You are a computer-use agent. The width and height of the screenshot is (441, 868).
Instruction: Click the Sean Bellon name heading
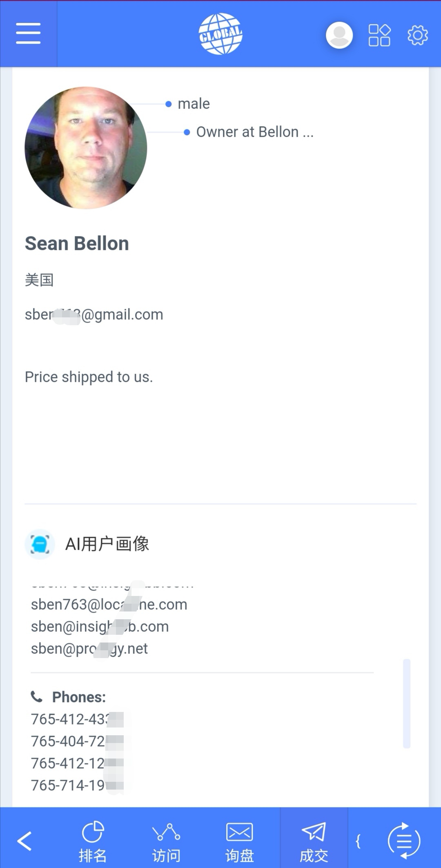pyautogui.click(x=77, y=243)
